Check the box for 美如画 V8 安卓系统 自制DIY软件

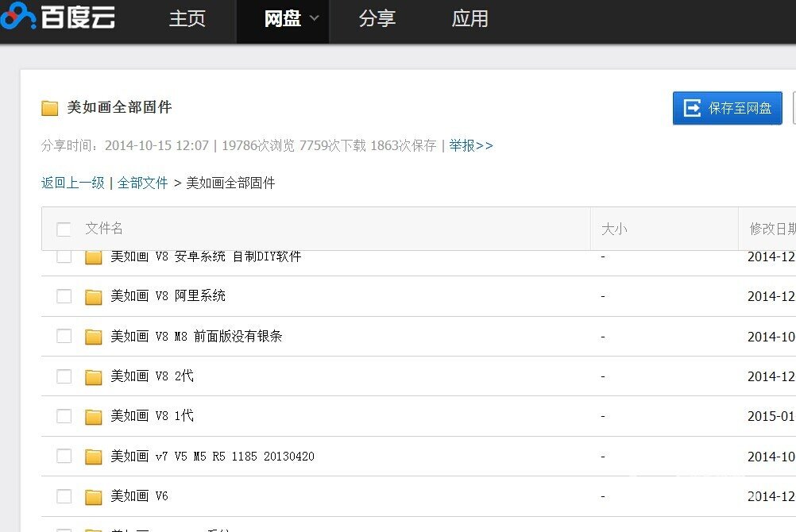click(64, 256)
